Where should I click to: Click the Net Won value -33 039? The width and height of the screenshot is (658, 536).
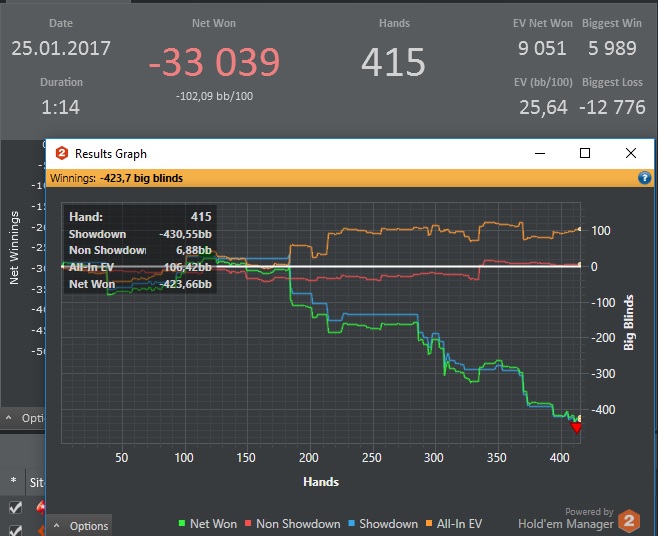pos(214,62)
